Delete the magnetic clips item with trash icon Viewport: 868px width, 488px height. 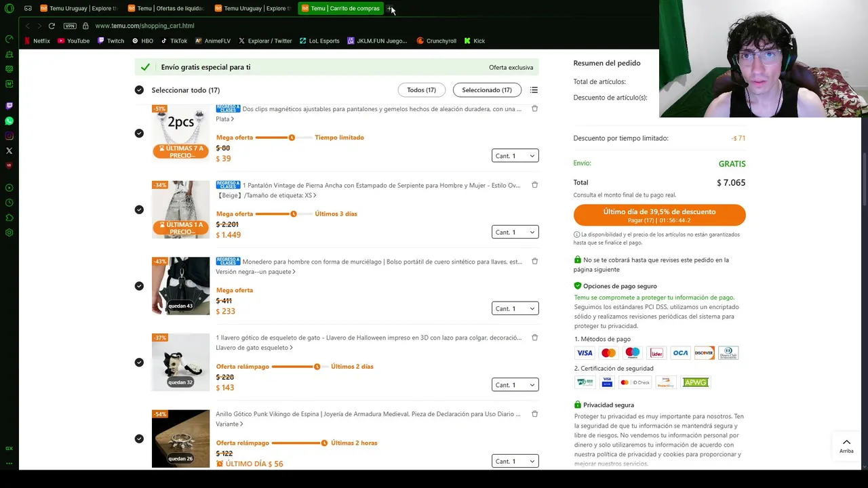click(x=534, y=108)
